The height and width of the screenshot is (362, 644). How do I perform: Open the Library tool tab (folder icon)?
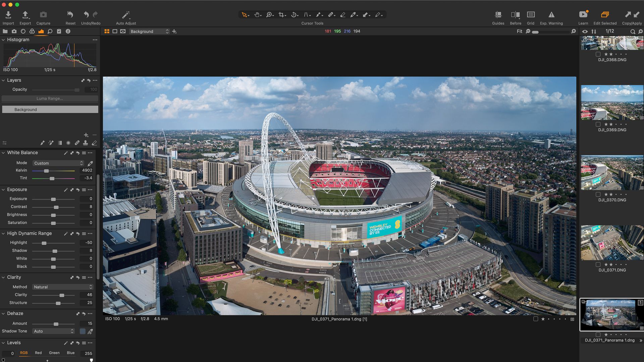click(x=5, y=31)
